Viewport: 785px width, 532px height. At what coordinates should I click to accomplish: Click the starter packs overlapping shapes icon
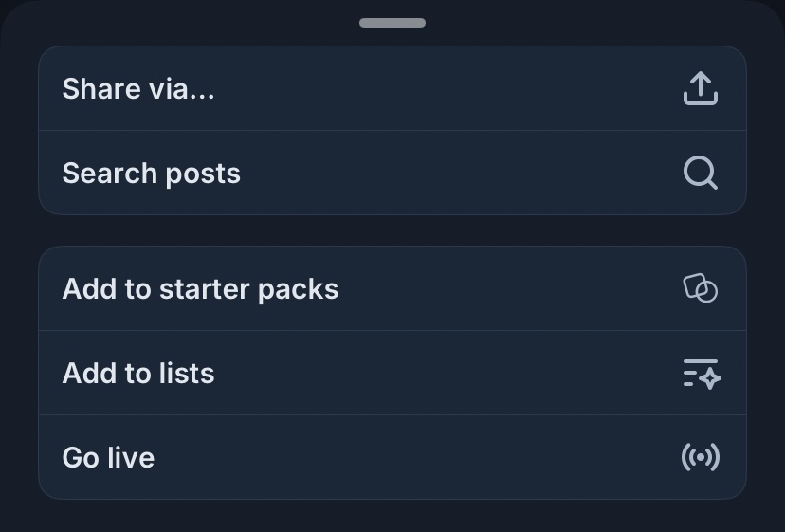700,288
